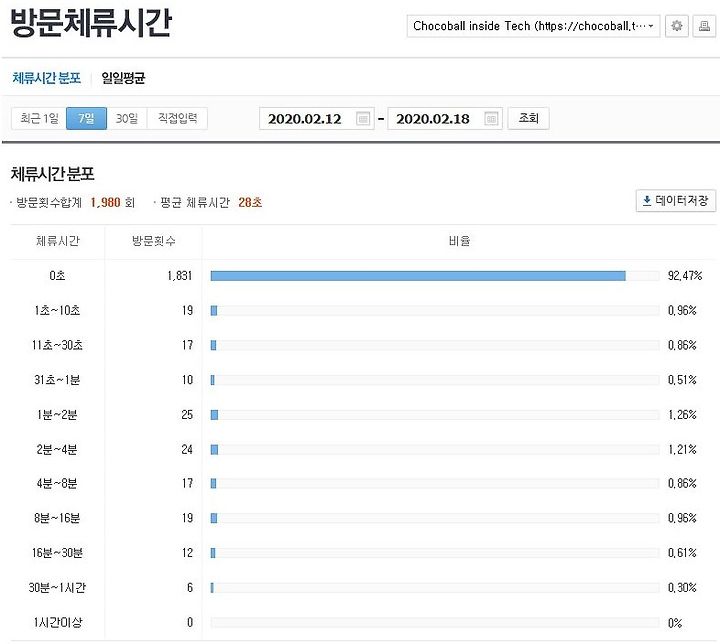This screenshot has height=644, width=720.
Task: Click the 비율 column header
Action: (459, 241)
